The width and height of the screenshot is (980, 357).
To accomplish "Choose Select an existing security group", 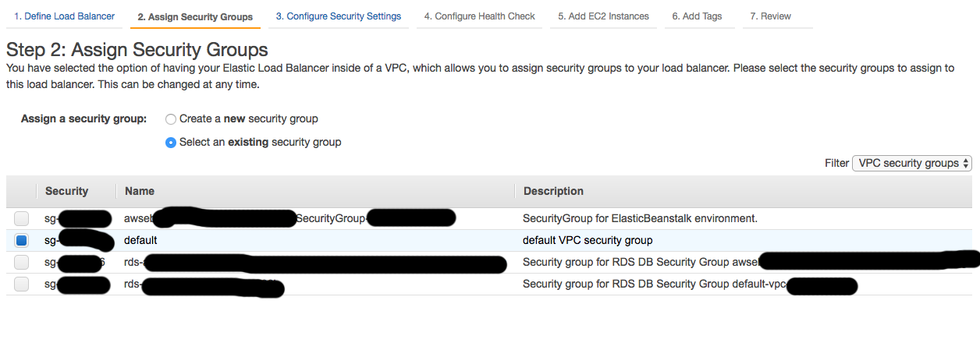I will tap(171, 143).
